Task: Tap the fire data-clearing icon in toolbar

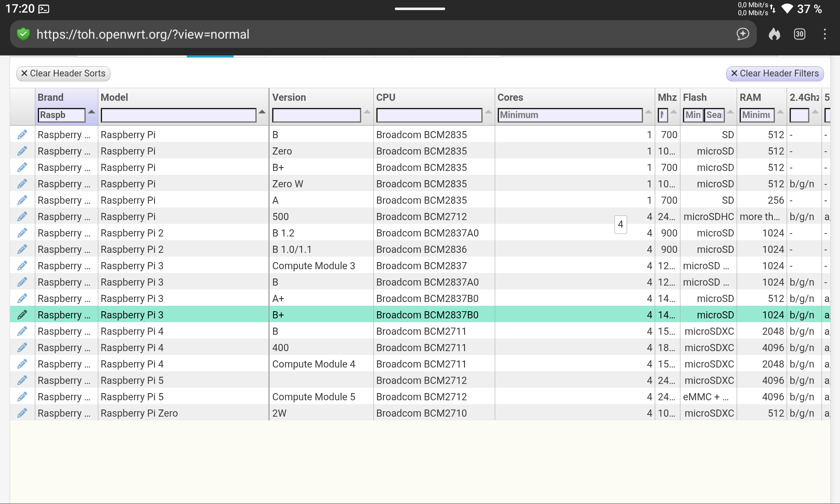Action: (x=774, y=34)
